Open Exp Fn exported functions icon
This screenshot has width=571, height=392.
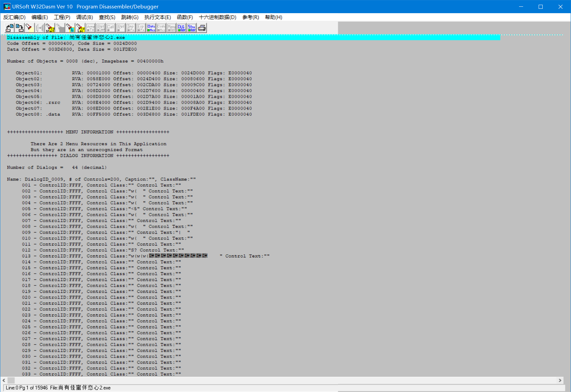point(141,28)
